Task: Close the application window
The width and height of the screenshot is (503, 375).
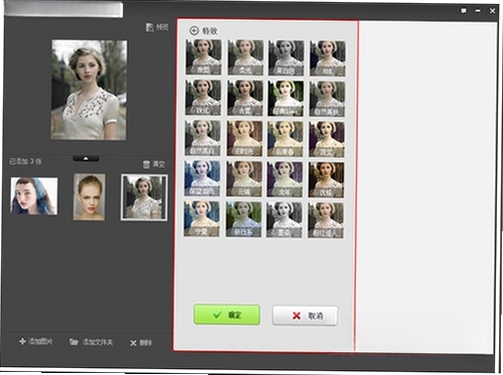Action: (x=492, y=11)
